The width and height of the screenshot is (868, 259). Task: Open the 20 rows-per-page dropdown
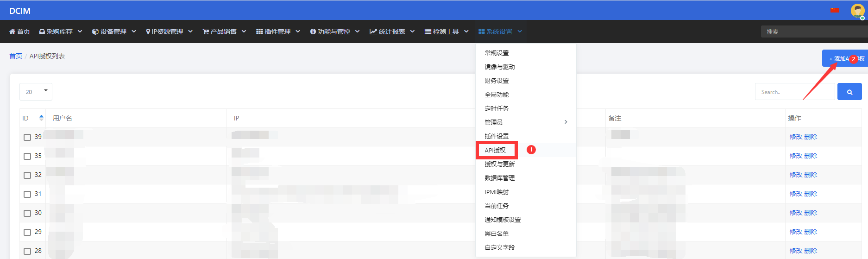point(36,92)
